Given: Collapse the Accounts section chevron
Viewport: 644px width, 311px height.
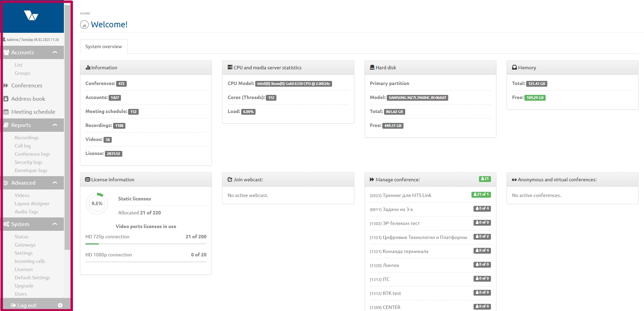Looking at the screenshot, I should point(55,52).
